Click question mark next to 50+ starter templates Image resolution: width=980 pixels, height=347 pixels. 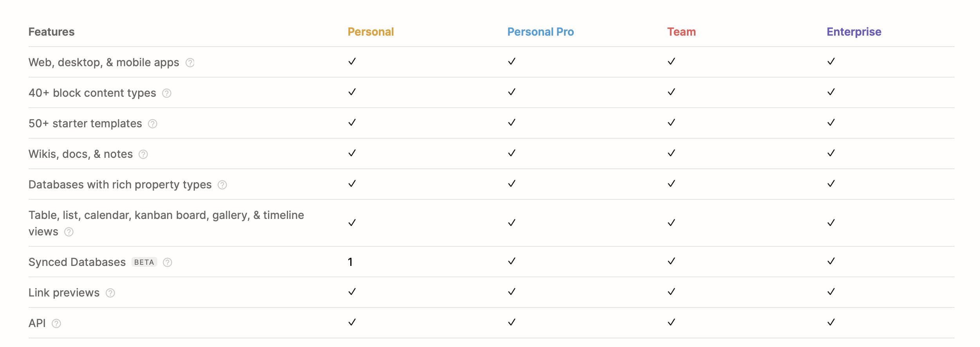[153, 124]
